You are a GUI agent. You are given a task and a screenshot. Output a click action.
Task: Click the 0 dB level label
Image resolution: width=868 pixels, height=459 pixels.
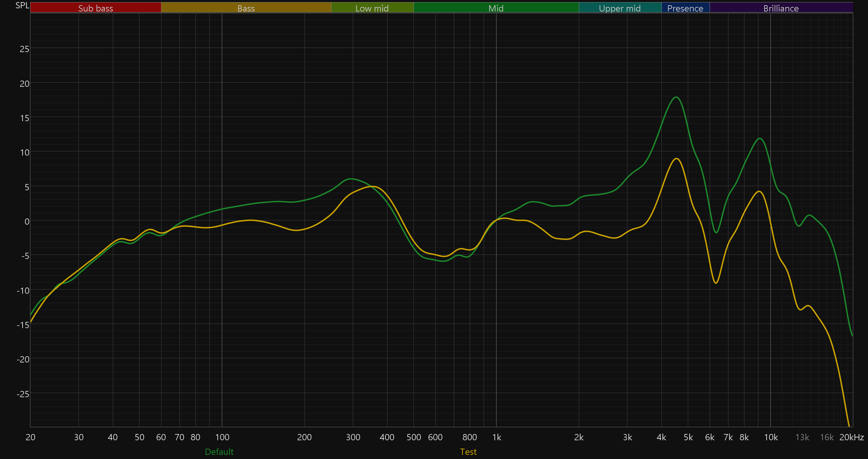tap(27, 222)
